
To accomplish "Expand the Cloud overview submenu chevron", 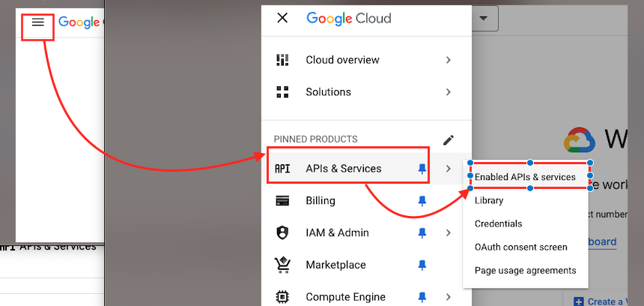I will [x=449, y=60].
